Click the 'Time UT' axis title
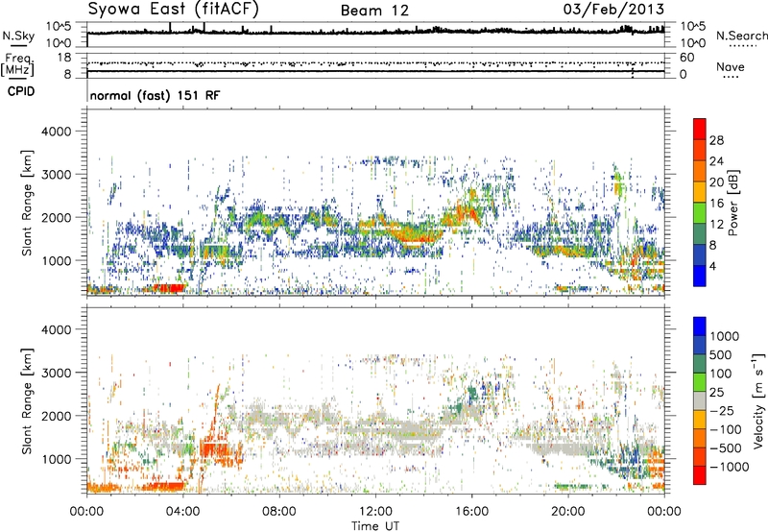 [375, 526]
